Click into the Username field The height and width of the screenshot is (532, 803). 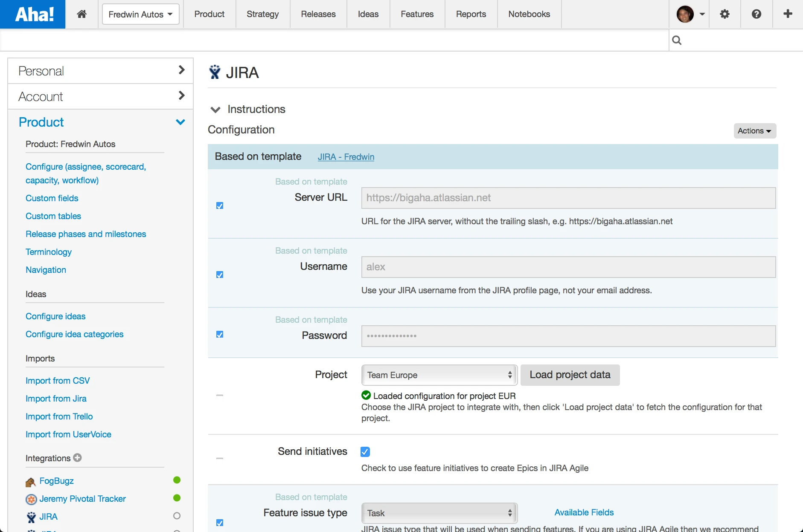click(568, 267)
